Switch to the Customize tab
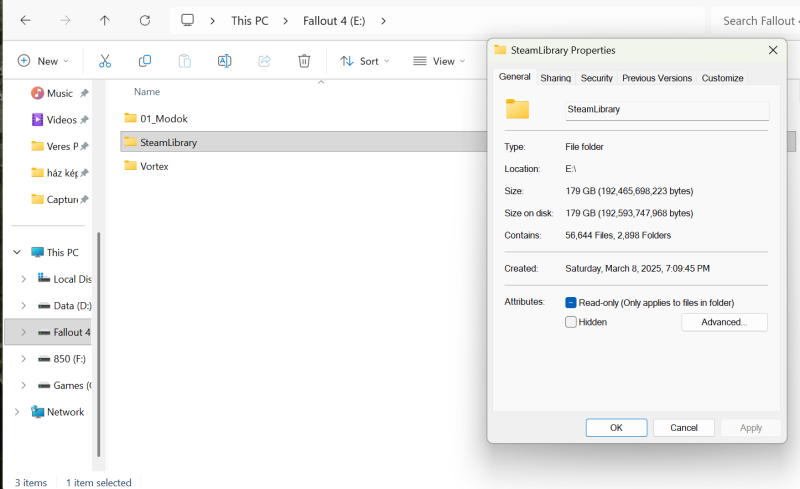The image size is (800, 489). (x=722, y=78)
